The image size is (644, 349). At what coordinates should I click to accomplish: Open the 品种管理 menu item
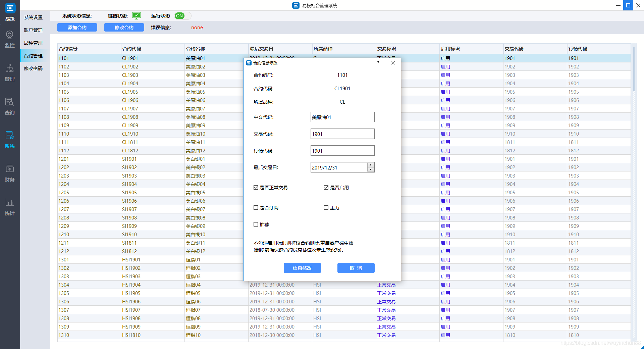pyautogui.click(x=33, y=43)
